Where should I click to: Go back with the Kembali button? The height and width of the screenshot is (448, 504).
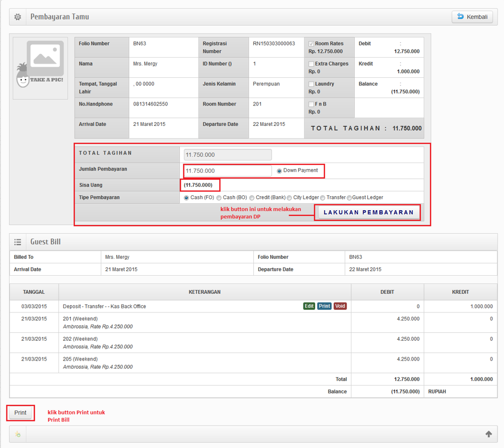(x=472, y=17)
